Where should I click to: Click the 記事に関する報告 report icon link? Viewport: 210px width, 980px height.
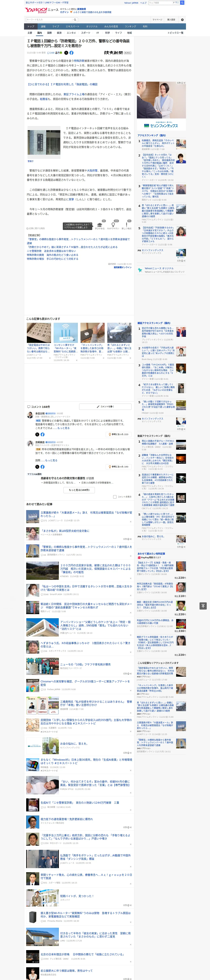(x=36, y=228)
